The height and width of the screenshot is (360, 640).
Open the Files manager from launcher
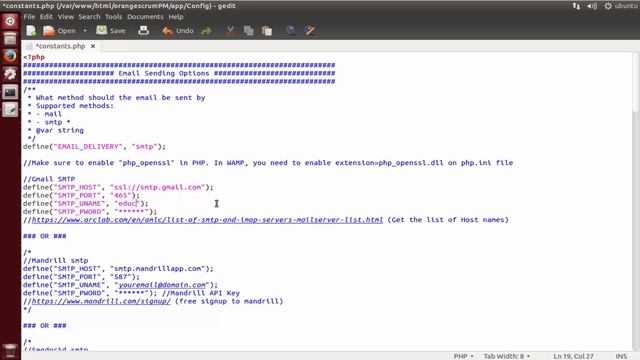point(10,39)
